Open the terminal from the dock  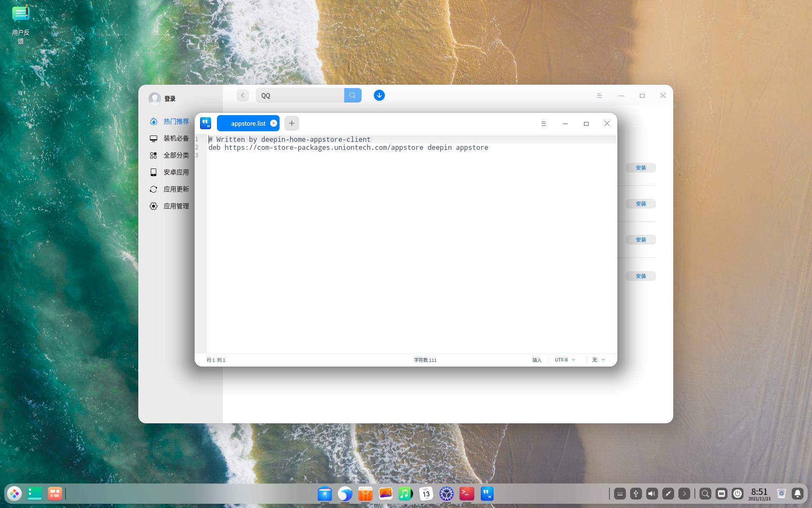point(466,494)
